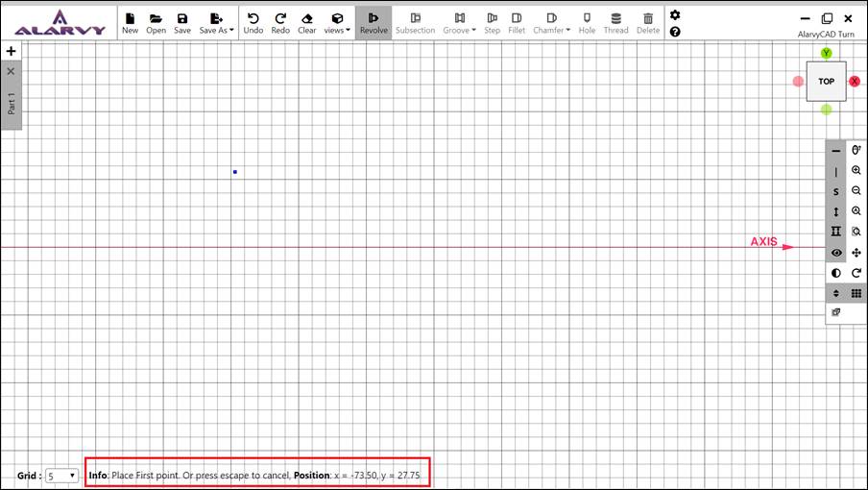Save the current drawing
Screen dimensions: 868x490
[182, 23]
